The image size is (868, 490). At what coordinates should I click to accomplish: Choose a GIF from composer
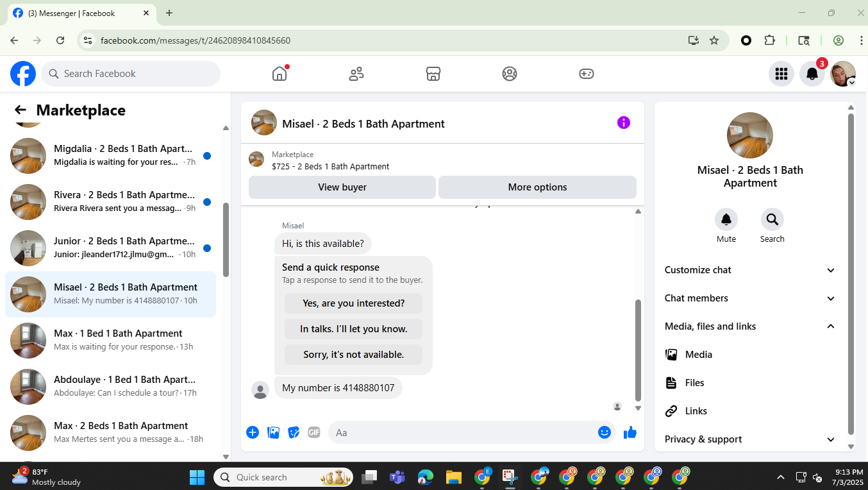coord(313,432)
